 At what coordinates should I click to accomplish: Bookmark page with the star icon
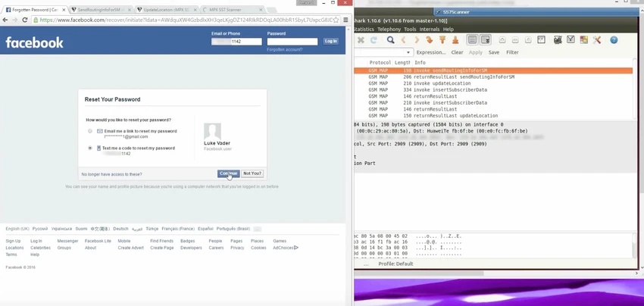tap(336, 20)
